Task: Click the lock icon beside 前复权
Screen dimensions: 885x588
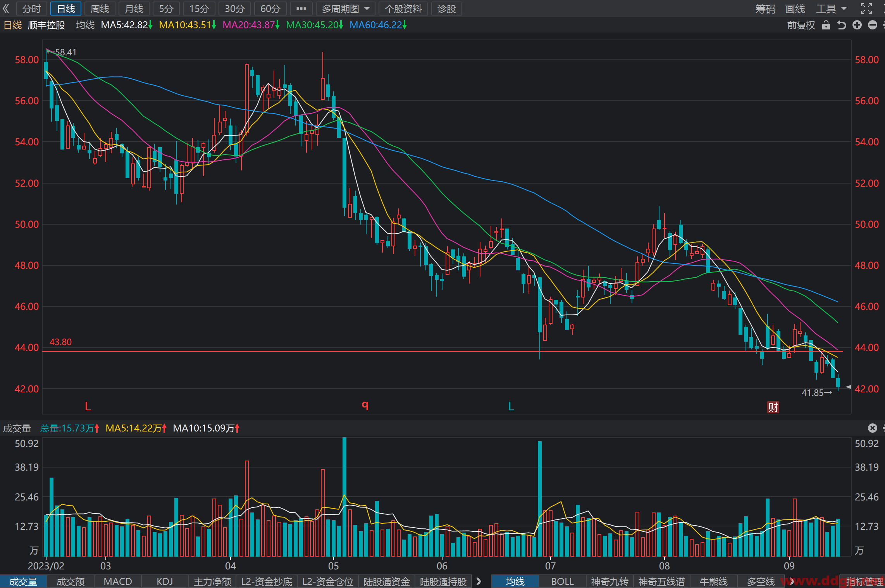Action: [x=826, y=25]
